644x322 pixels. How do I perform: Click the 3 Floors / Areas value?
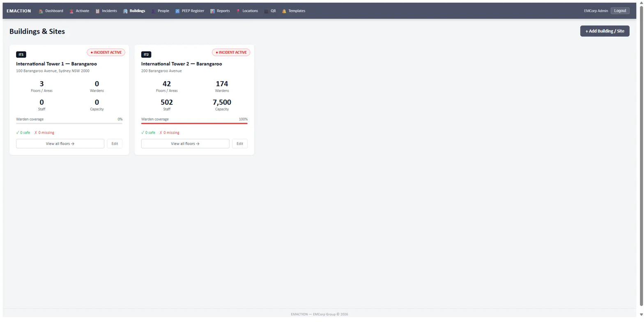pos(41,84)
